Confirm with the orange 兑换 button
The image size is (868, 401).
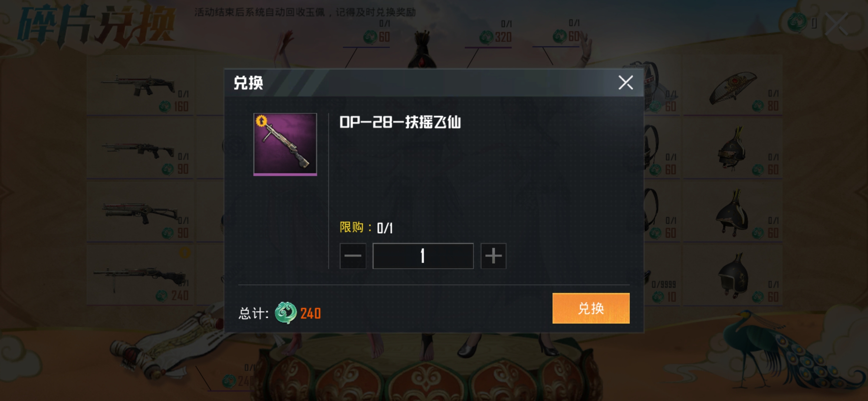pyautogui.click(x=591, y=308)
